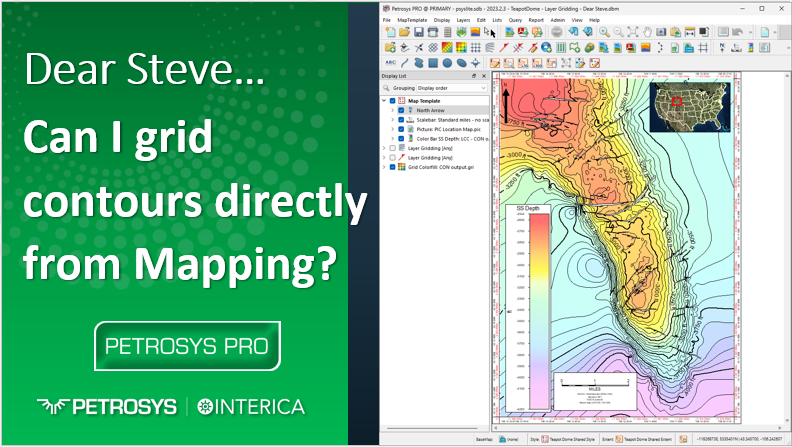This screenshot has width=792, height=447.
Task: Uncheck the Picture PIC Location Map checkbox
Action: pyautogui.click(x=401, y=129)
